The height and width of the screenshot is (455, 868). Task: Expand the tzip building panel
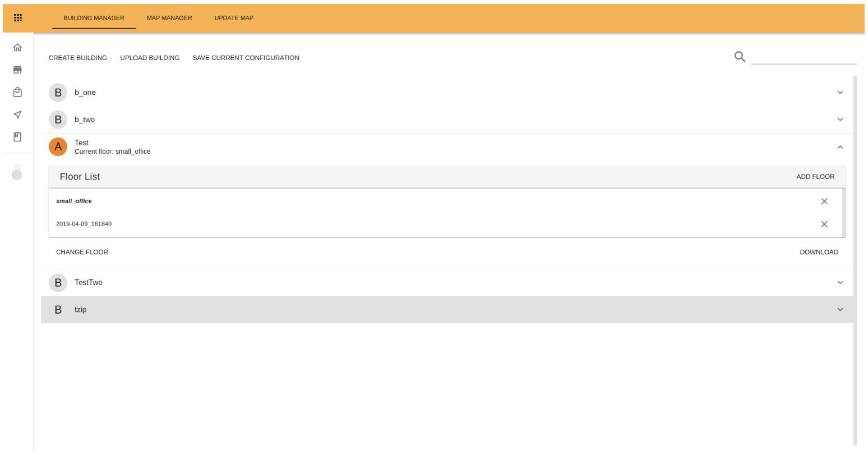tap(840, 310)
